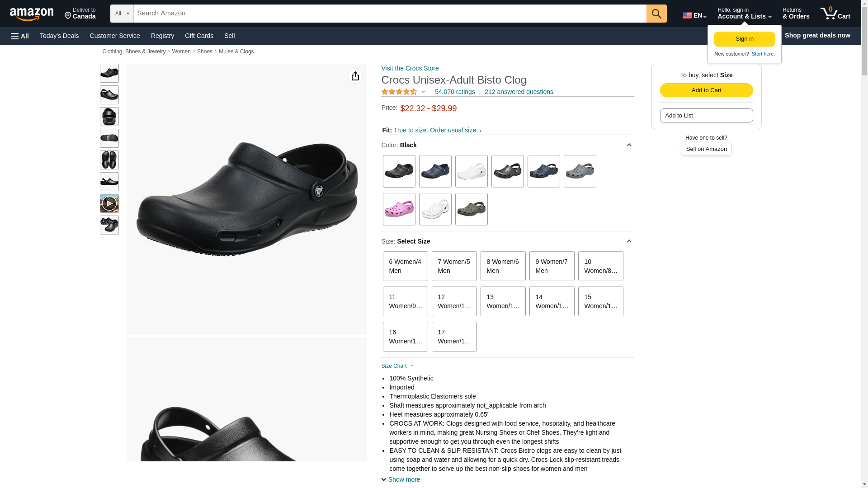
Task: Expand the EN language selector
Action: pos(694,15)
